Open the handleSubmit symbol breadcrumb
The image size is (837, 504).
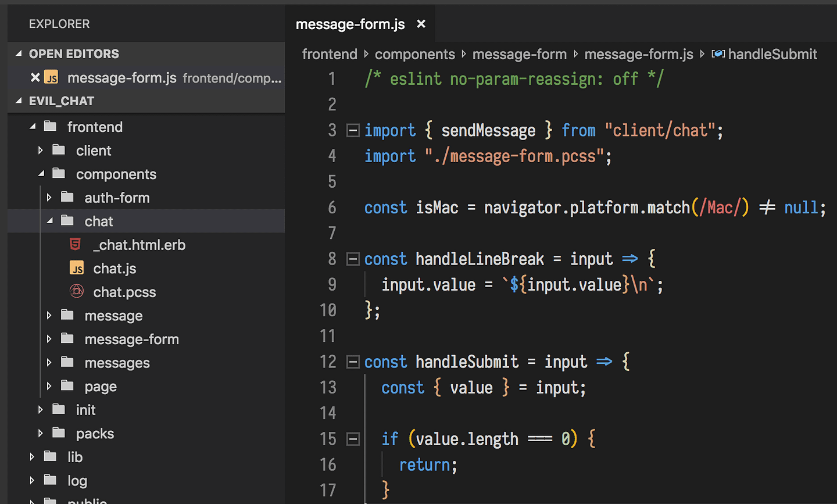tap(772, 54)
